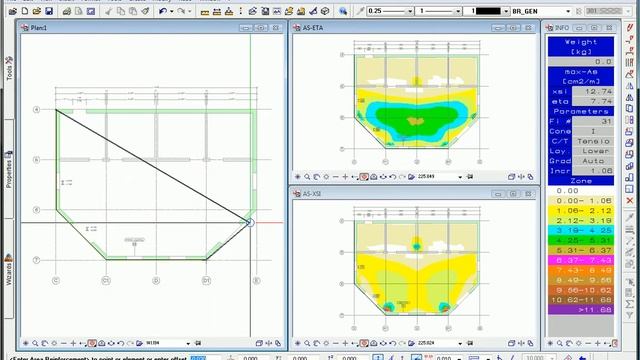Click the red slash icon atop right toolbar

coord(629,28)
